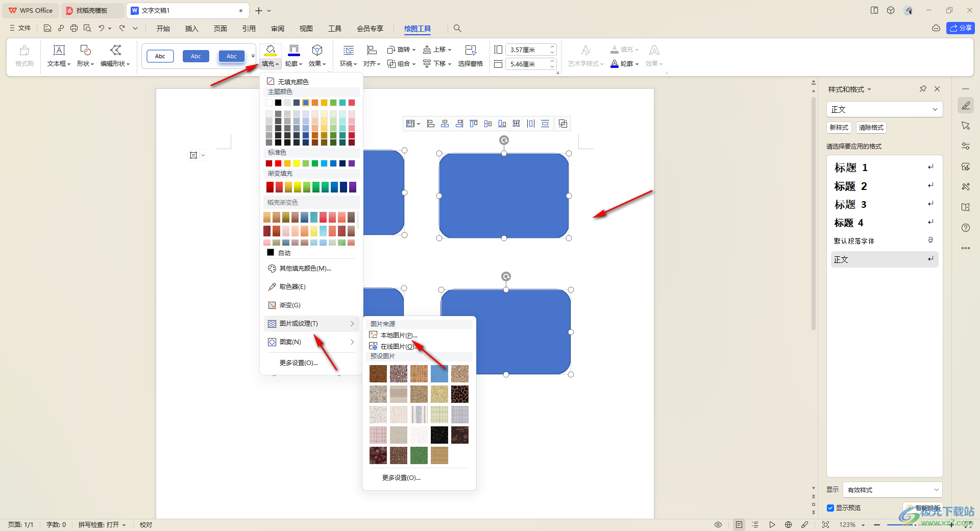980x531 pixels.
Task: Pick the yellow standard color swatch
Action: tap(297, 163)
